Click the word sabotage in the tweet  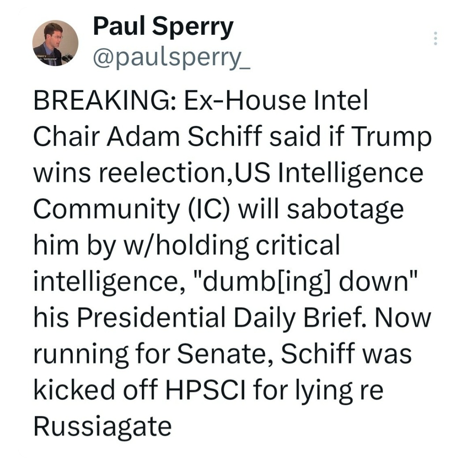click(346, 210)
